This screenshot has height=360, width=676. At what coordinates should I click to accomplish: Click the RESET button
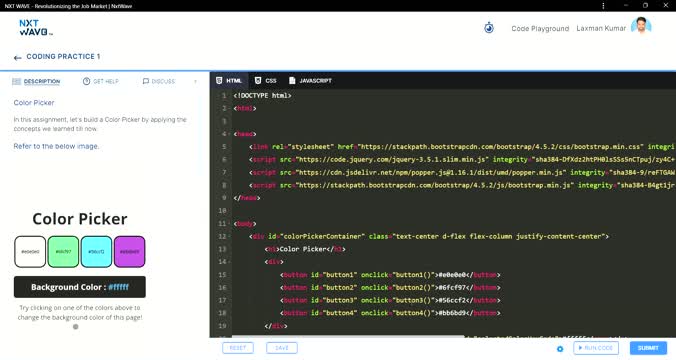[238, 348]
